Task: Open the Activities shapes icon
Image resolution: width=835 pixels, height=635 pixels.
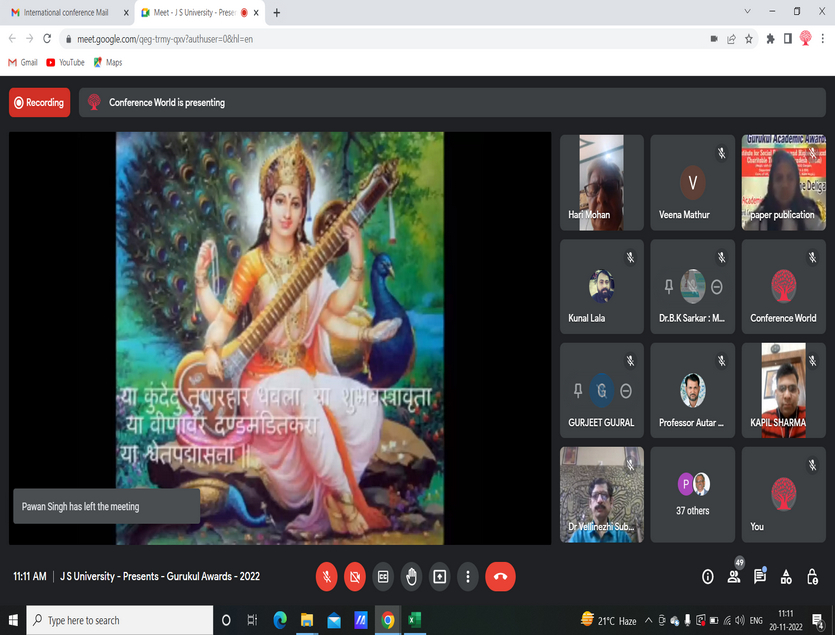Action: point(786,576)
